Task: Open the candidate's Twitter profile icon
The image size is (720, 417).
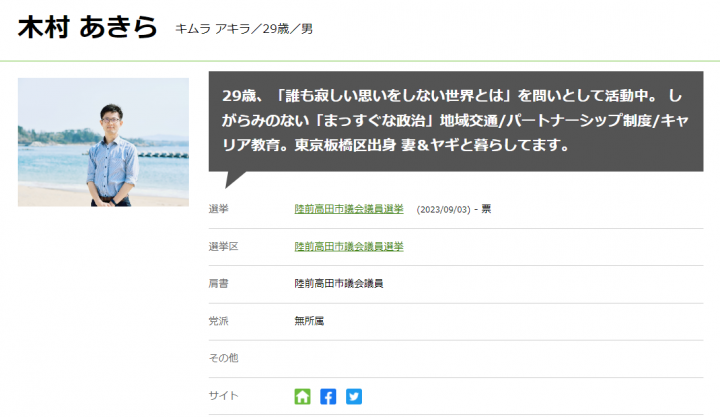Action: point(353,396)
